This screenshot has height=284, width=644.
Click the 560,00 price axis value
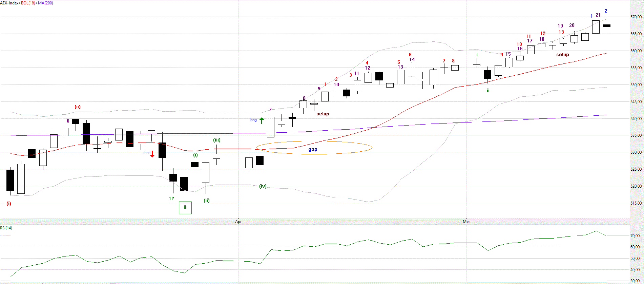(636, 51)
